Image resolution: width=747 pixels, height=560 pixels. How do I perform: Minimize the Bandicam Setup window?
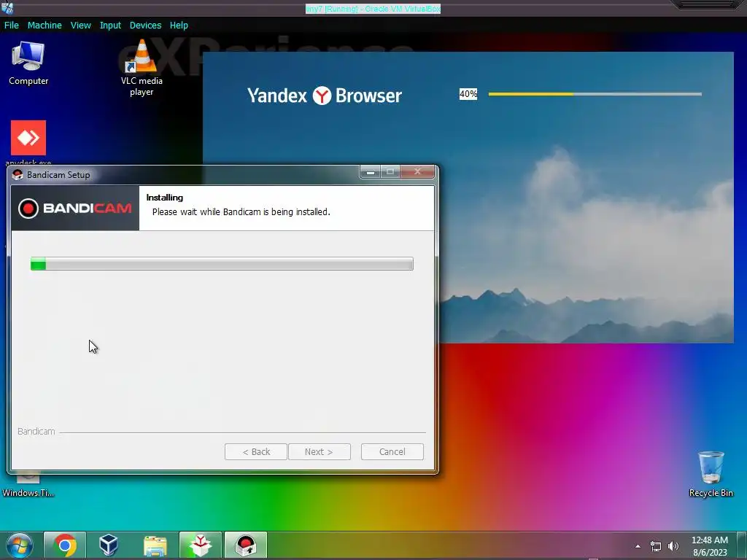[x=370, y=171]
